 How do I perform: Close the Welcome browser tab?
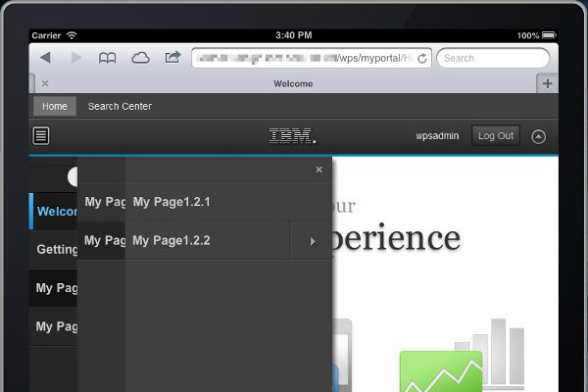click(x=45, y=84)
